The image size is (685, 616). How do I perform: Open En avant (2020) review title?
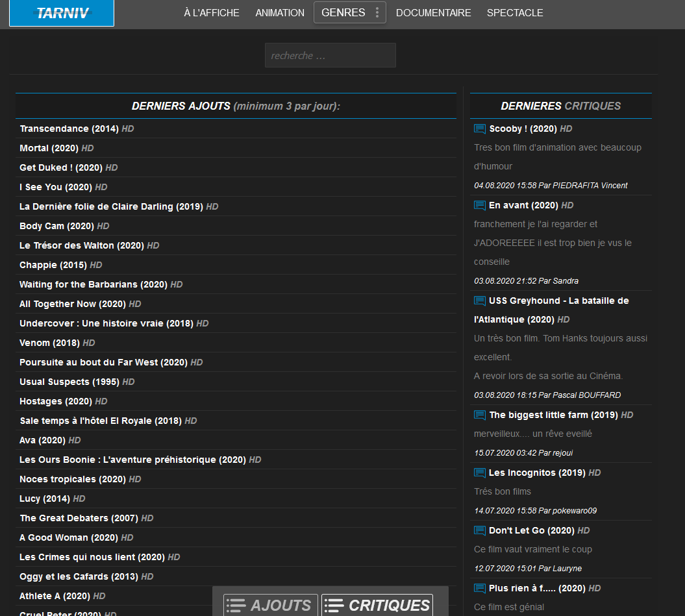pyautogui.click(x=531, y=205)
